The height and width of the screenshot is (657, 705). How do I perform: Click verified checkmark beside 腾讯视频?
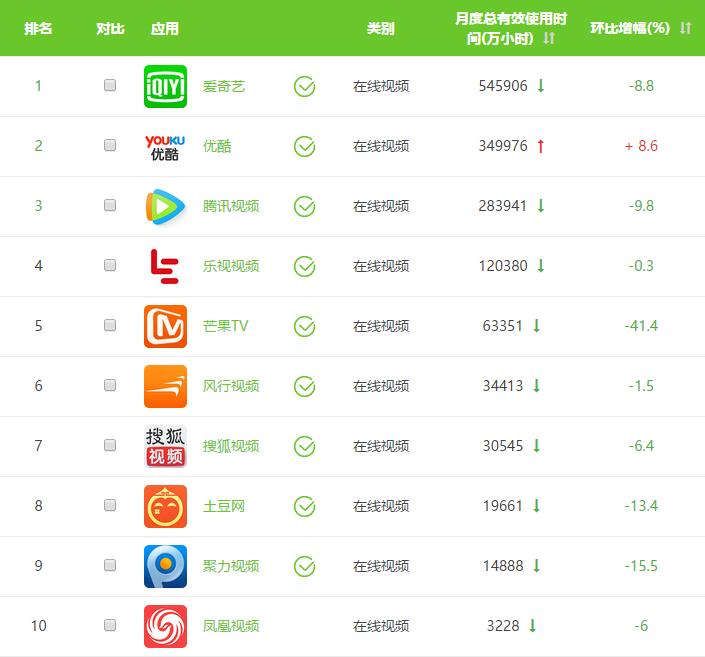pyautogui.click(x=304, y=206)
